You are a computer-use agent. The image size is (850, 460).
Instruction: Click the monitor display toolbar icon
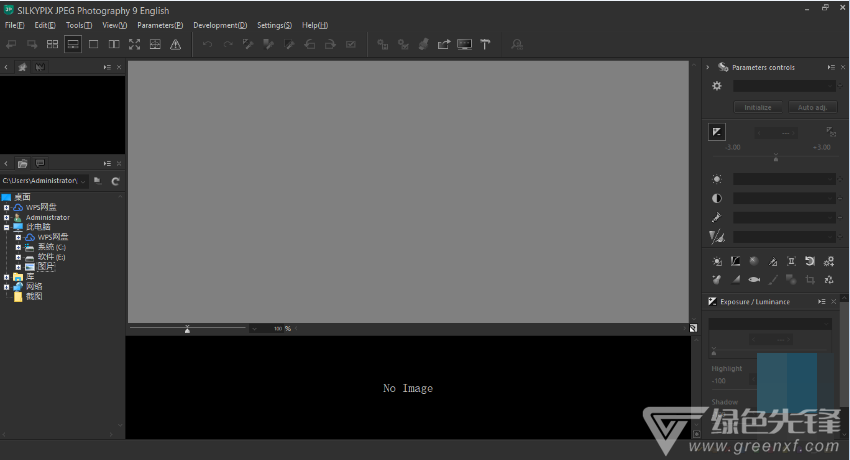pos(465,44)
